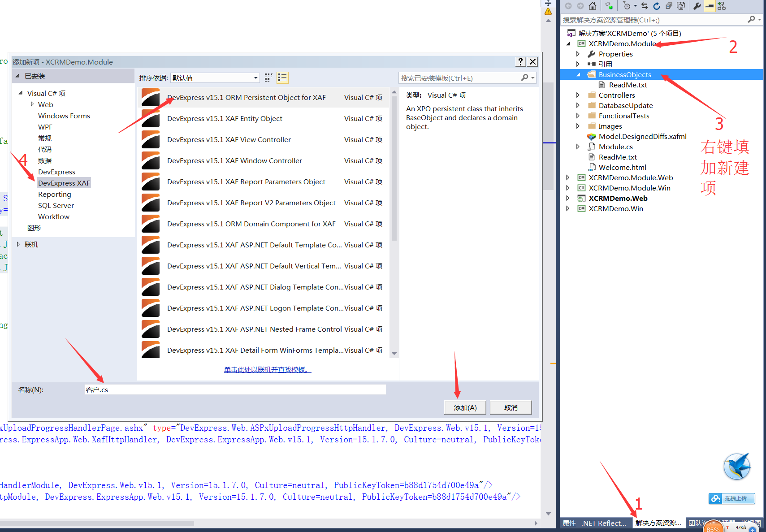Switch to the 解决方案资源... tab

coord(658,523)
